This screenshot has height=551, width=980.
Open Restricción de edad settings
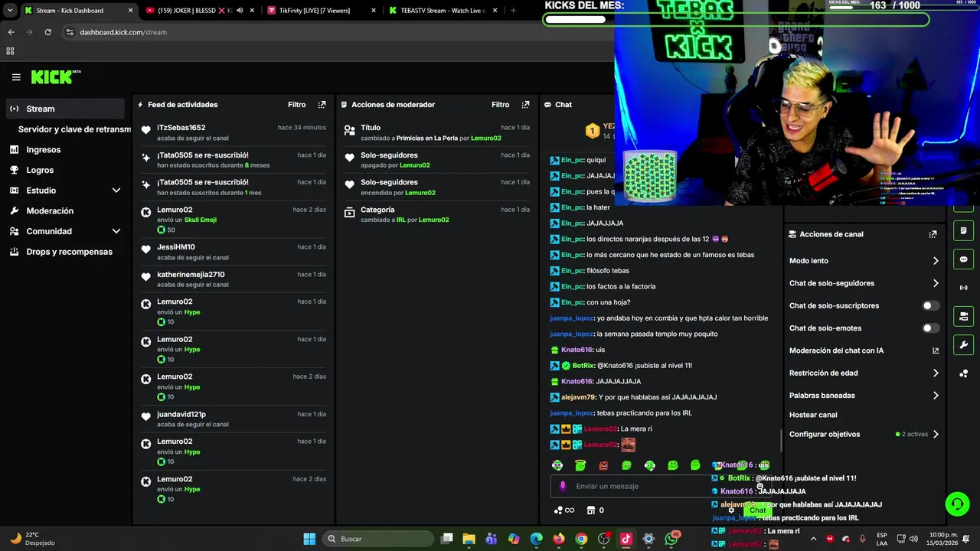(x=864, y=373)
